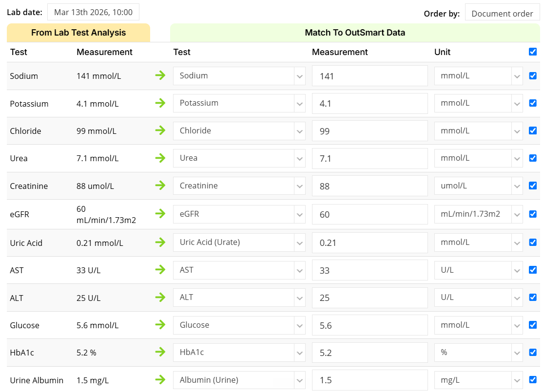The width and height of the screenshot is (544, 392).
Task: Open the U/L unit dropdown for AST
Action: click(478, 270)
